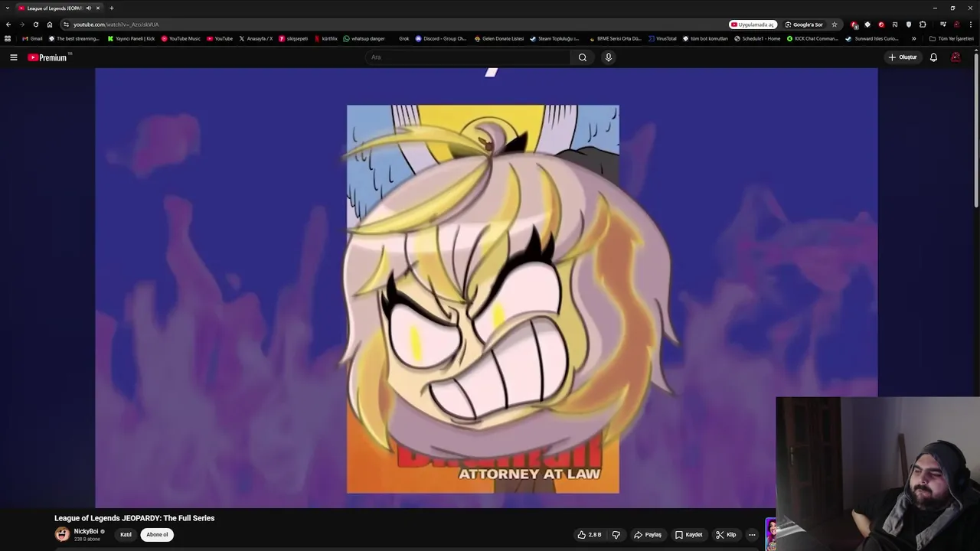Click video title League of Legends JEOPARDY
This screenshot has height=551, width=980.
tap(134, 518)
